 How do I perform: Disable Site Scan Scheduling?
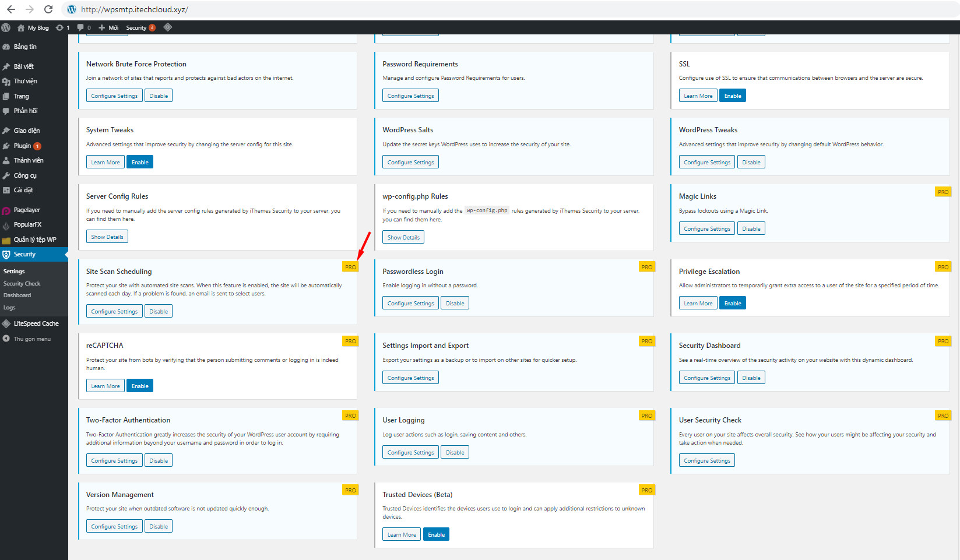159,311
